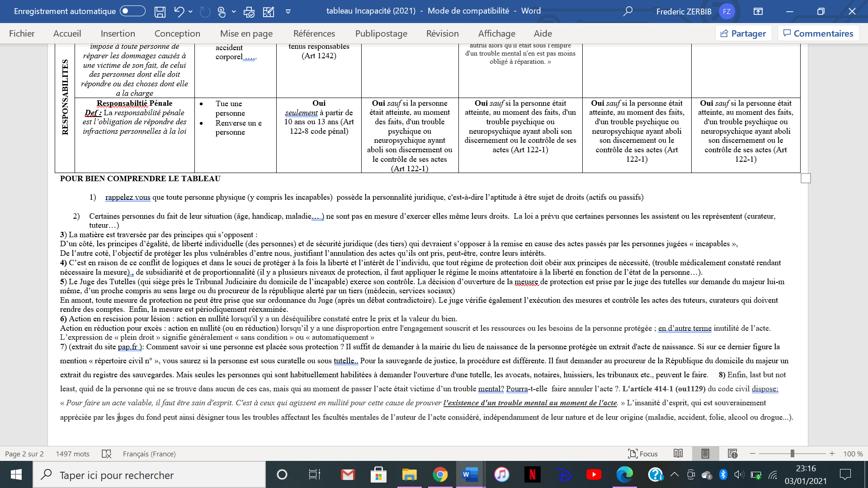This screenshot has height=488, width=868.
Task: Click the RESPONSABILITES vertical table header
Action: [65, 97]
